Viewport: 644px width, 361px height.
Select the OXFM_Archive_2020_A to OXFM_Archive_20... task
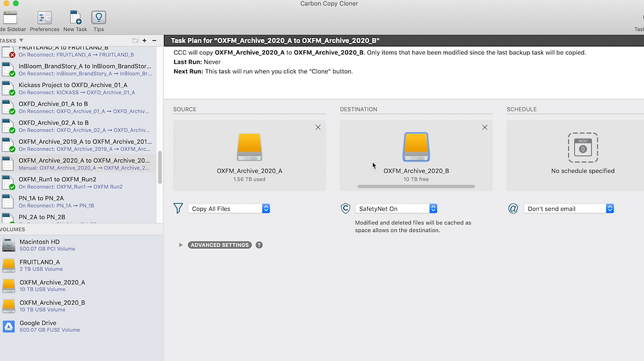tap(78, 164)
